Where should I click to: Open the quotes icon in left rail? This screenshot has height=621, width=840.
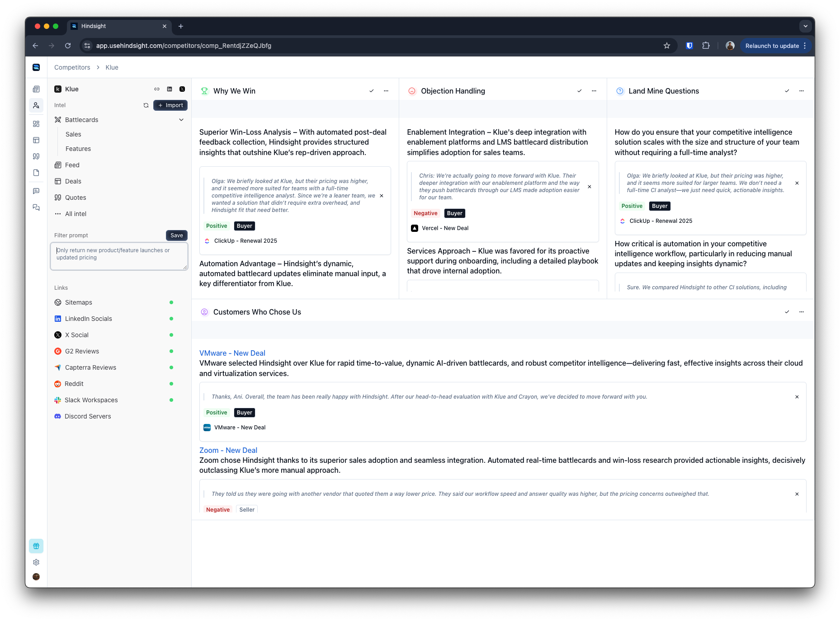tap(36, 156)
